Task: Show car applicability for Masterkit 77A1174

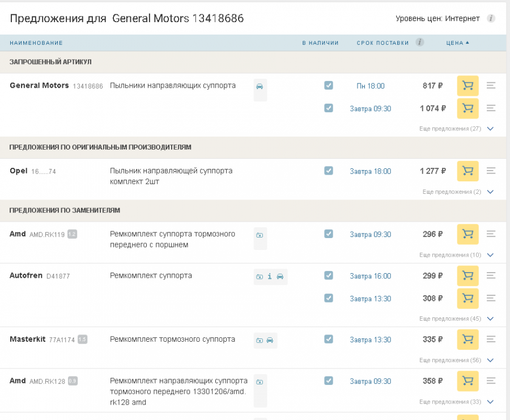Action: 270,340
